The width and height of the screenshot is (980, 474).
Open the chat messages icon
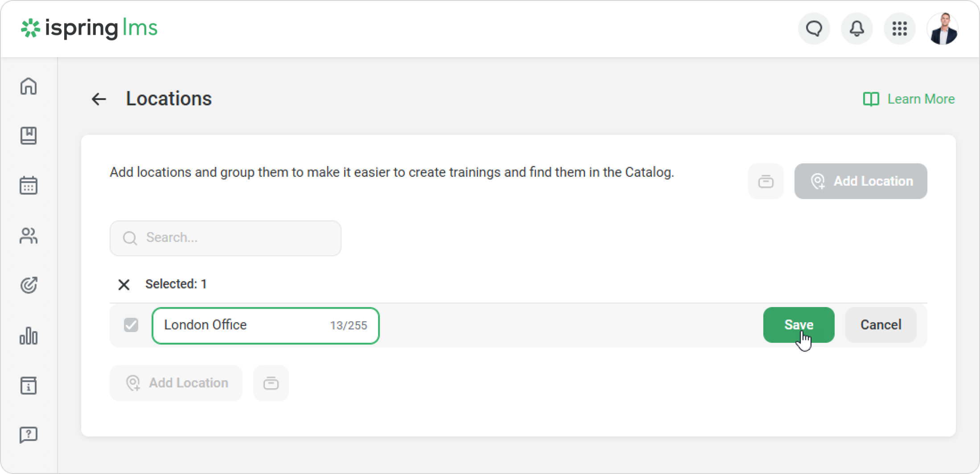[814, 29]
